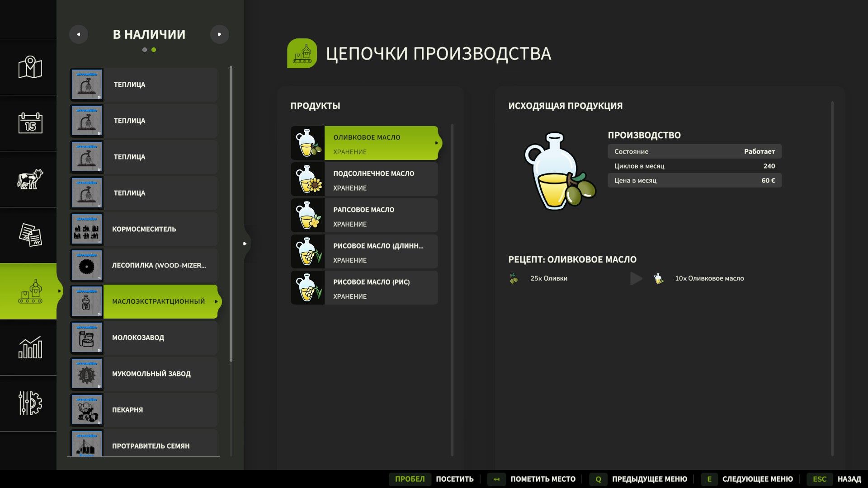Image resolution: width=868 pixels, height=488 pixels.
Task: Select the second Теплица entry
Action: tap(144, 121)
